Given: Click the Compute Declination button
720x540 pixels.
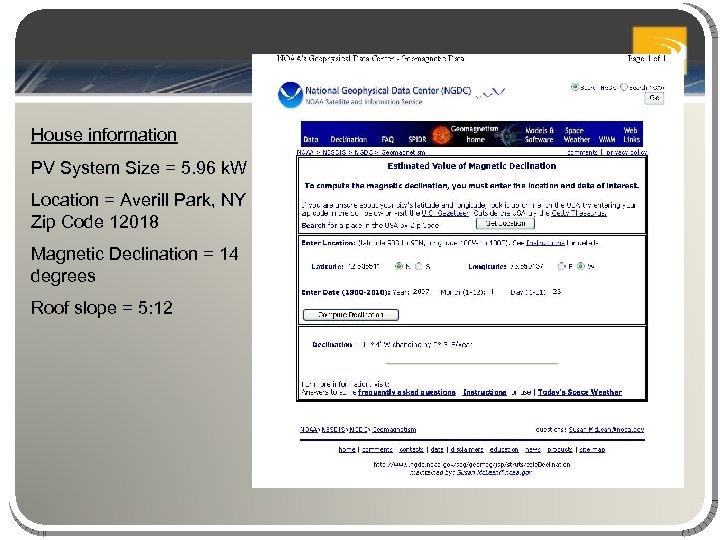Looking at the screenshot, I should [x=351, y=315].
